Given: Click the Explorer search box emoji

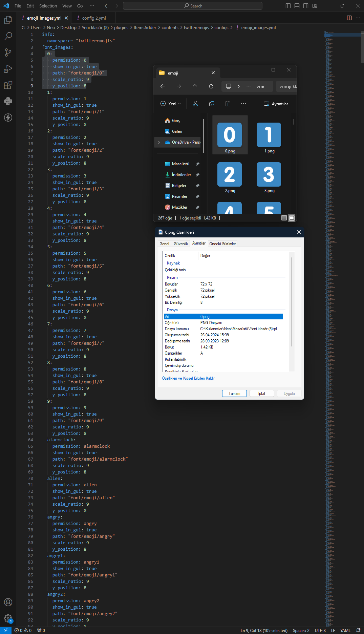Looking at the screenshot, I should pos(286,86).
